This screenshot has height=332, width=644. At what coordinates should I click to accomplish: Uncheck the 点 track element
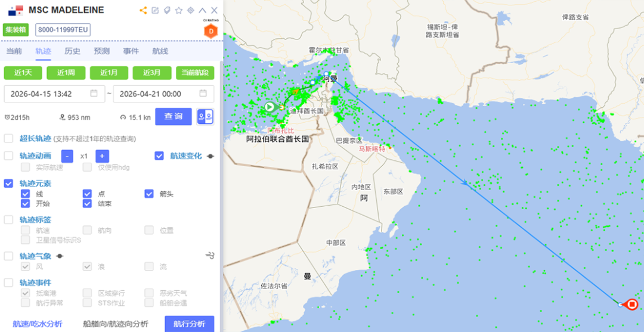tap(87, 194)
